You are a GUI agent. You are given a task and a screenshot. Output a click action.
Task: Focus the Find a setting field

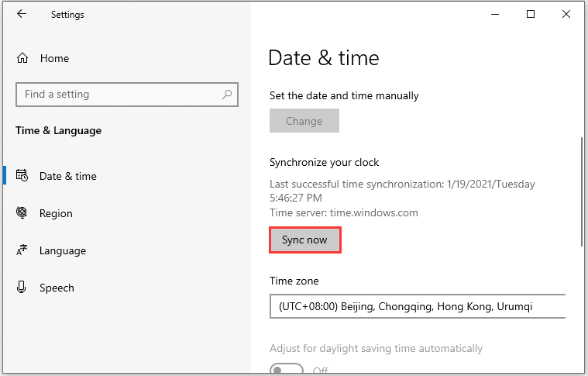click(x=127, y=94)
